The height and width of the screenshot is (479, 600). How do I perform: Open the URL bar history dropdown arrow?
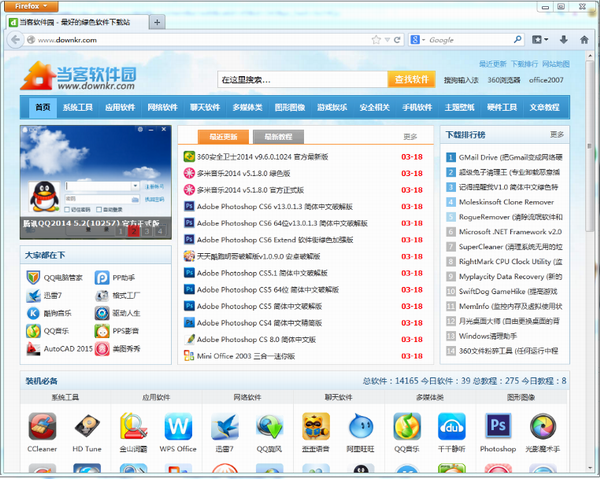387,40
